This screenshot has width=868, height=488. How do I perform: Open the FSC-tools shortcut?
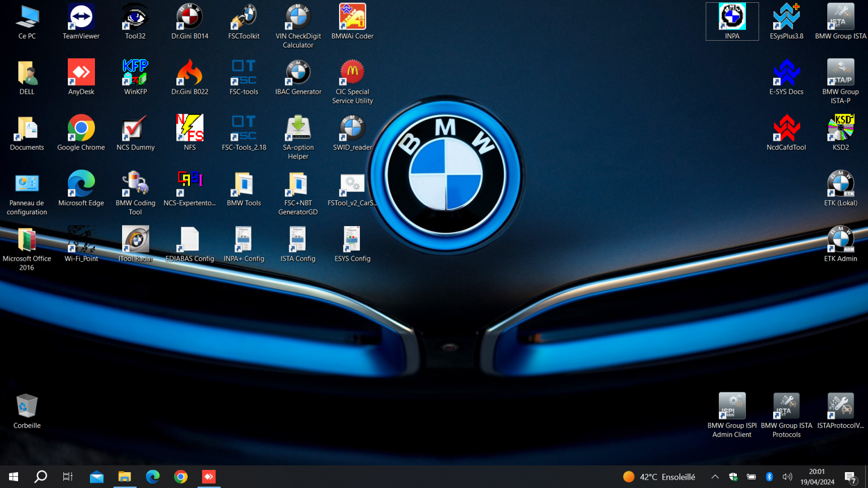point(244,77)
